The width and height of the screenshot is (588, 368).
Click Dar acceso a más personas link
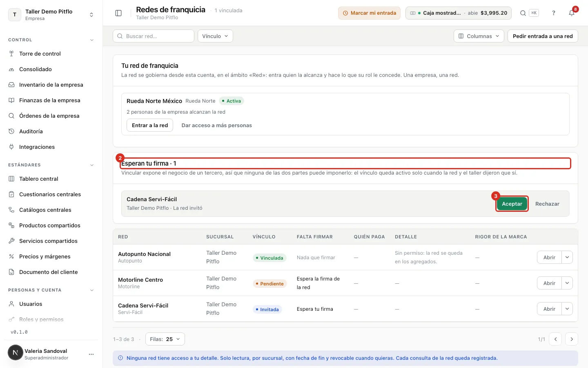216,126
